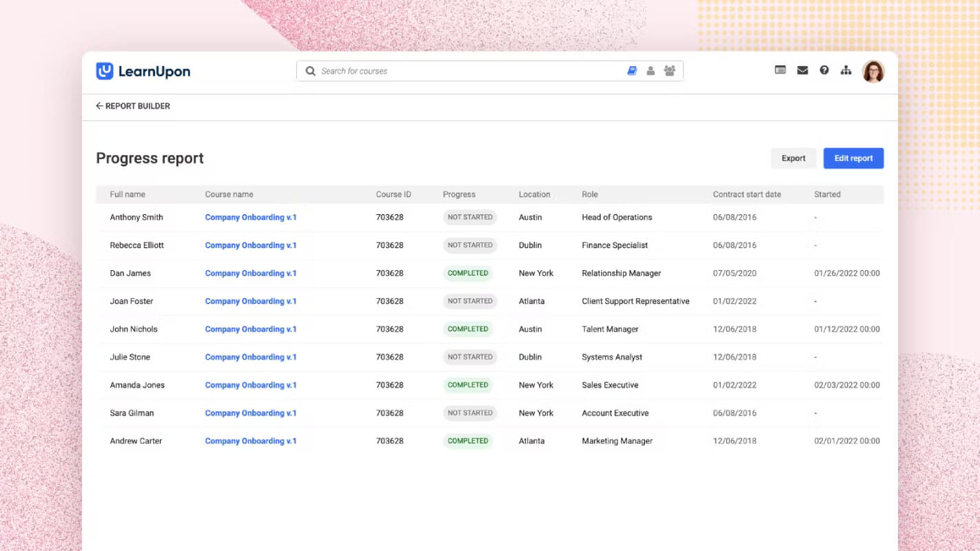The height and width of the screenshot is (551, 980).
Task: Click the Export button
Action: (x=793, y=158)
